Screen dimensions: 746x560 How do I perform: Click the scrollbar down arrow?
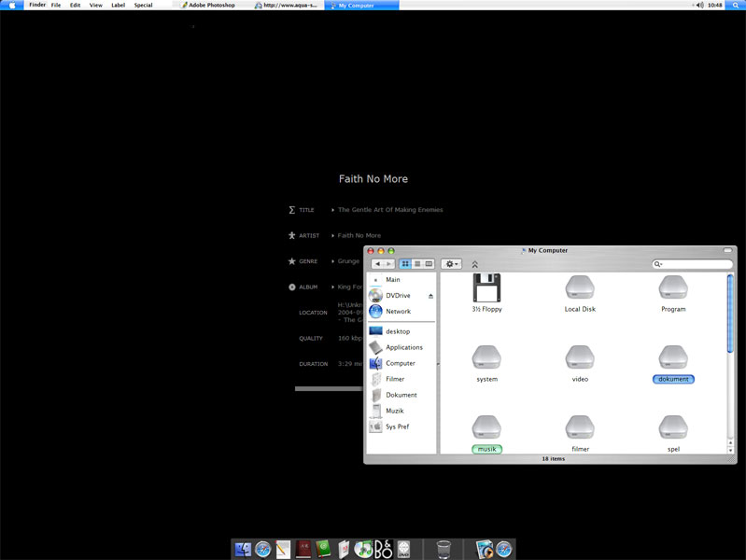pyautogui.click(x=730, y=450)
